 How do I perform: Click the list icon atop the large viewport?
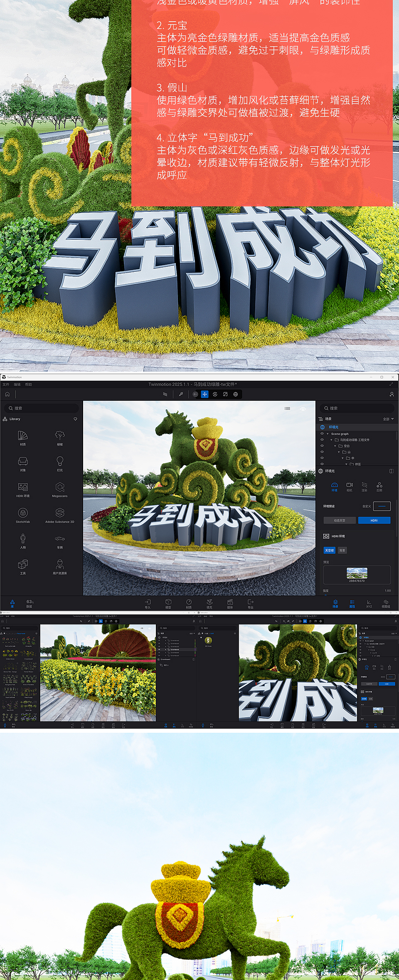(287, 409)
